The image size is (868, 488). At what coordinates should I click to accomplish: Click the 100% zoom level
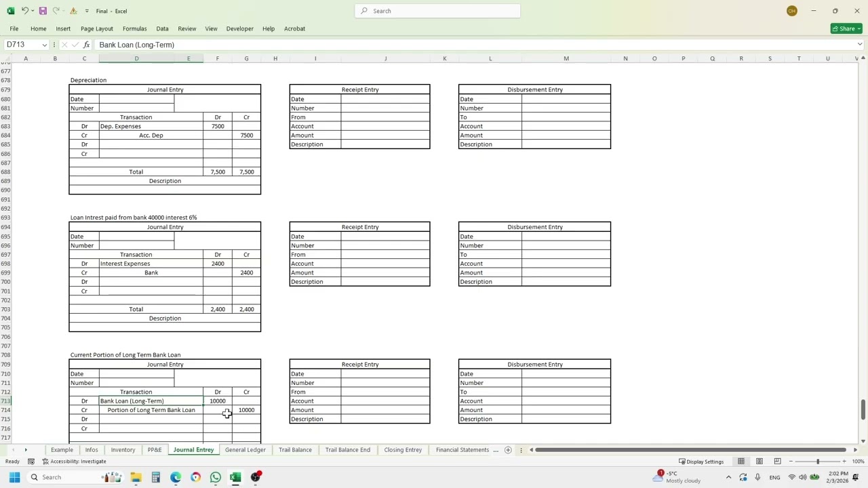(x=857, y=462)
